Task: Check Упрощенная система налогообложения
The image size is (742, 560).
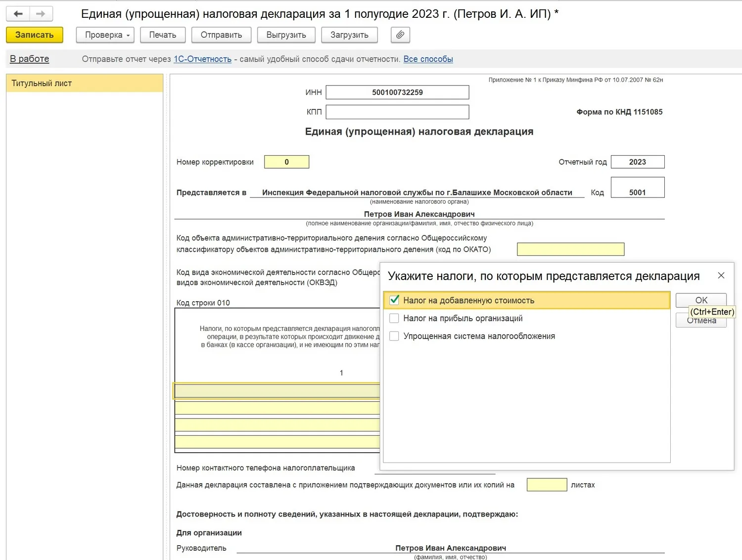Action: coord(394,336)
